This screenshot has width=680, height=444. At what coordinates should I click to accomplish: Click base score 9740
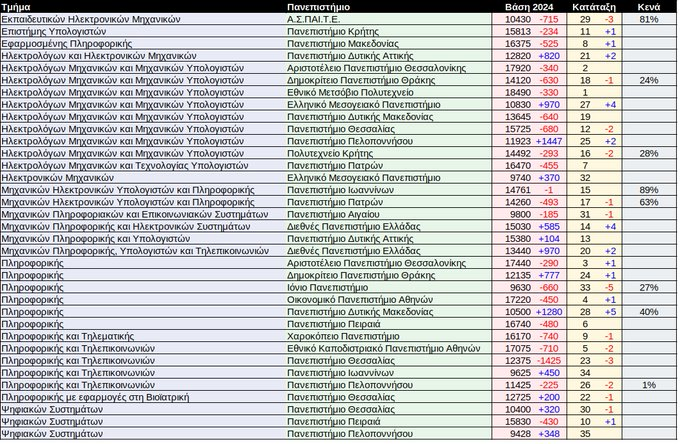coord(520,177)
